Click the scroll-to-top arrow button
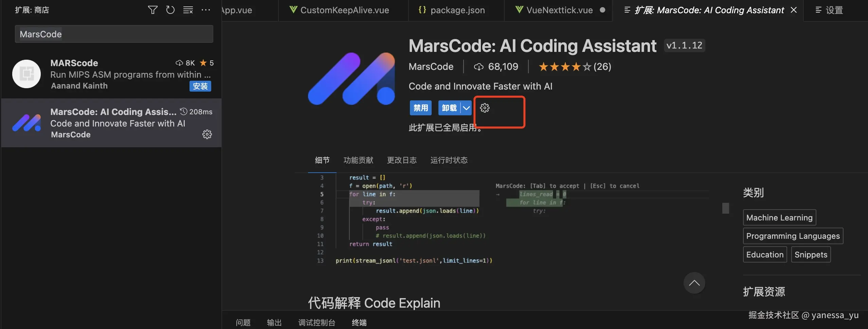 694,283
